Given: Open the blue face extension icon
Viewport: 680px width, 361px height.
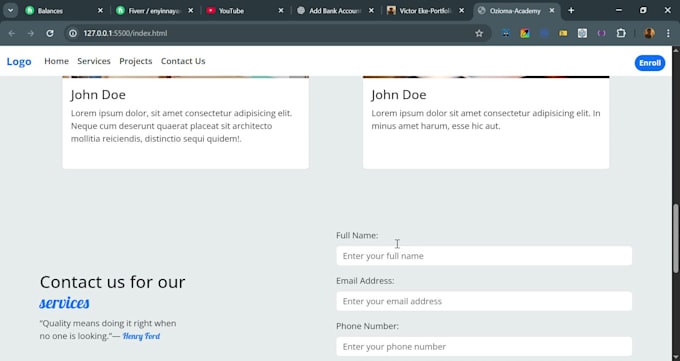Looking at the screenshot, I should 506,33.
